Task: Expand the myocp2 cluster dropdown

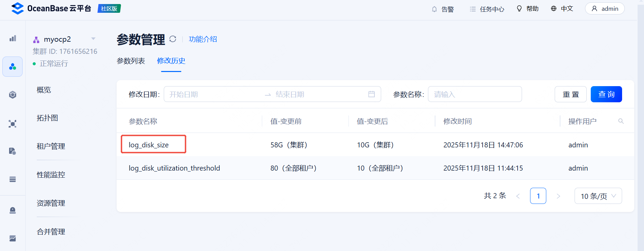Action: click(93, 39)
